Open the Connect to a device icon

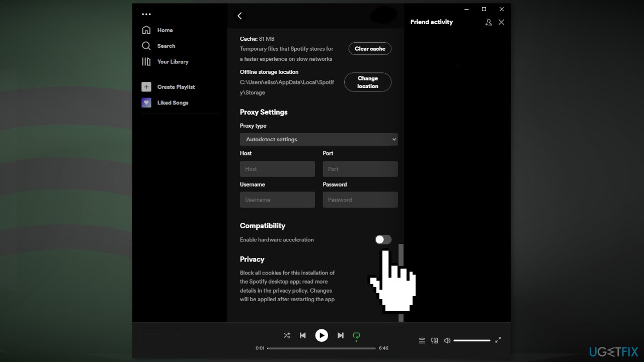tap(434, 340)
